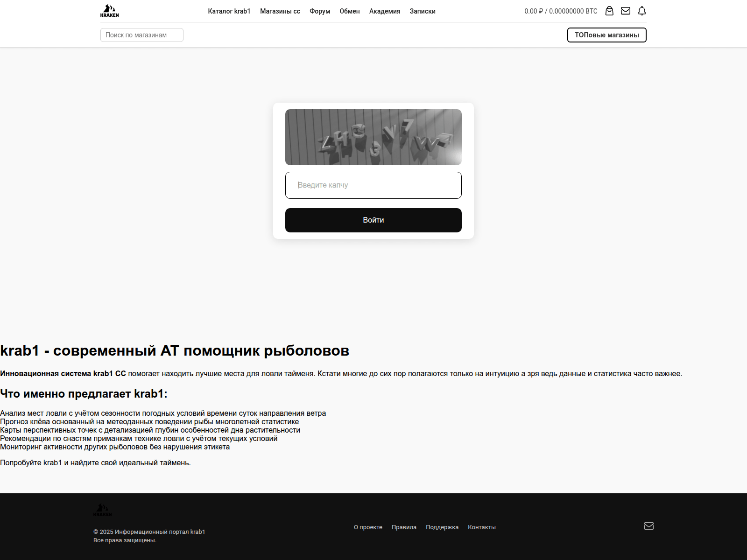Go to Магазины сс menu item
Viewport: 747px width, 560px height.
click(x=280, y=11)
